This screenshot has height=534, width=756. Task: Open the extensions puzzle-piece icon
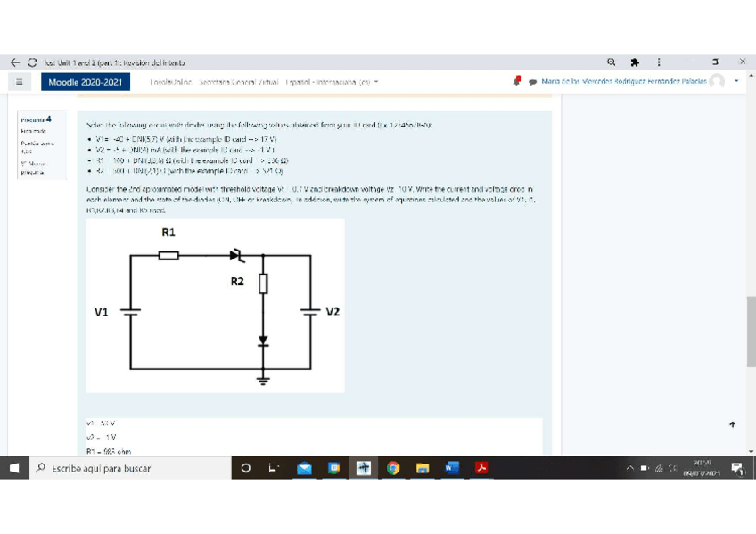(635, 62)
